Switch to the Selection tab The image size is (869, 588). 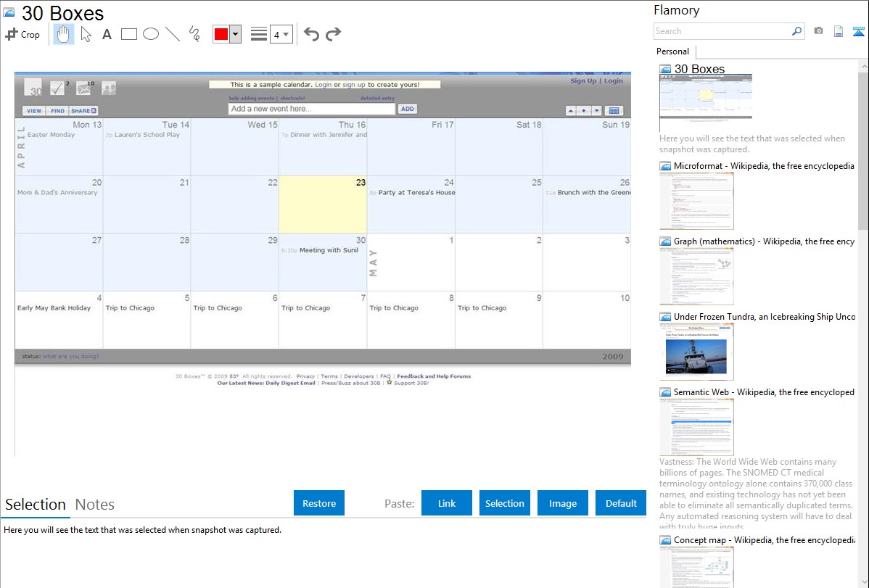click(x=36, y=505)
